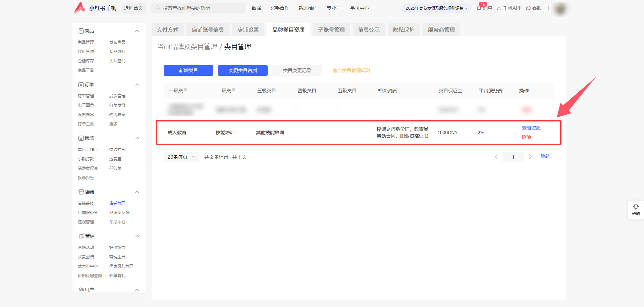Click the user avatar thumbnail

click(x=560, y=8)
